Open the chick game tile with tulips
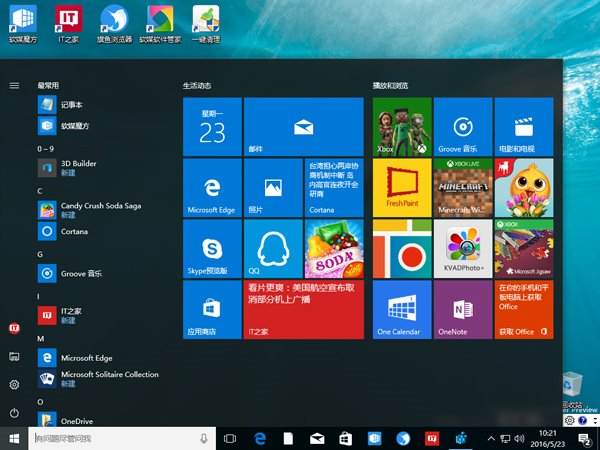The width and height of the screenshot is (600, 450). pos(524,188)
